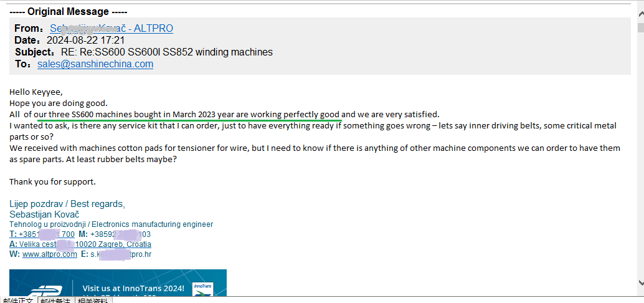Click the mobile number text starting M: +38592
Image resolution: width=644 pixels, height=303 pixels.
(115, 234)
